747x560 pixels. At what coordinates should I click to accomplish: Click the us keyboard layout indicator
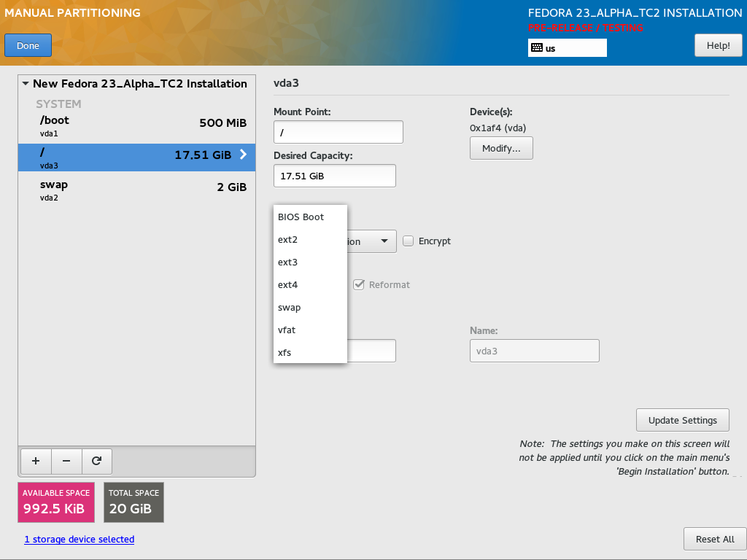tap(568, 47)
